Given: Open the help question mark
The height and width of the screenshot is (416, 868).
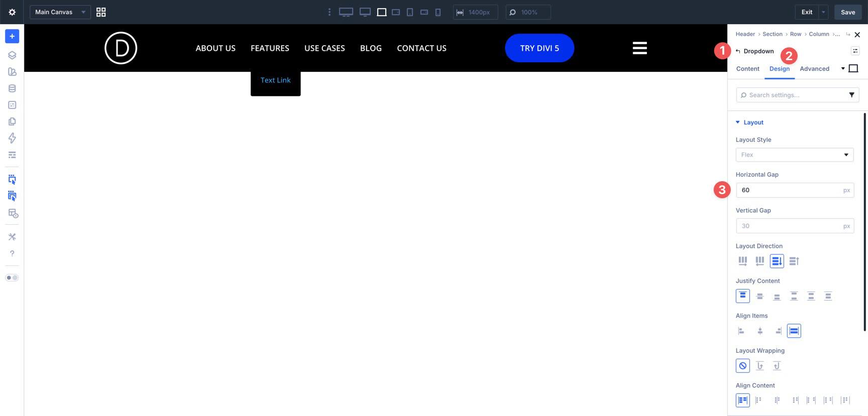Looking at the screenshot, I should (12, 253).
